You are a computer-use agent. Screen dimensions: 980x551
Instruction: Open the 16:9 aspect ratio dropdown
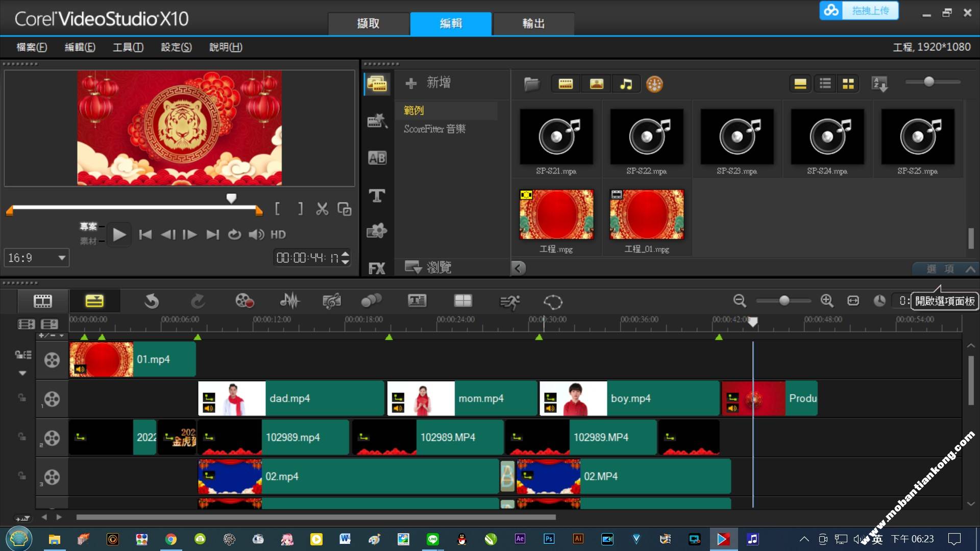pos(37,258)
